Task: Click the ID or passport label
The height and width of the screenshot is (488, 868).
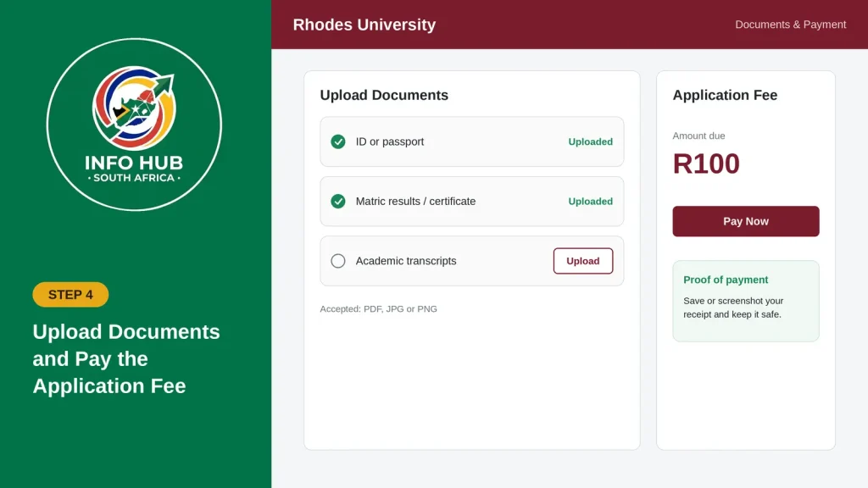Action: pyautogui.click(x=390, y=141)
